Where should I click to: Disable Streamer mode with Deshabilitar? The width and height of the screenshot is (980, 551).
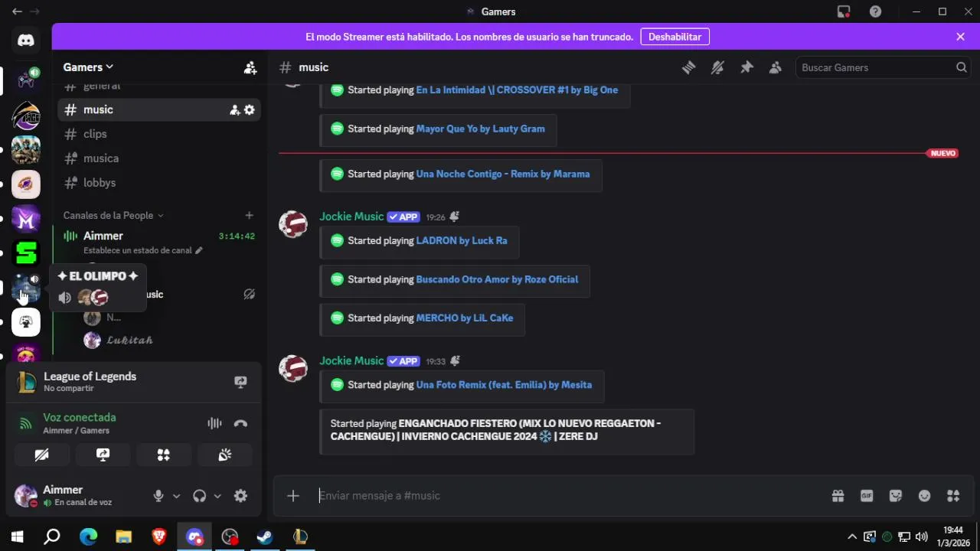(x=675, y=37)
